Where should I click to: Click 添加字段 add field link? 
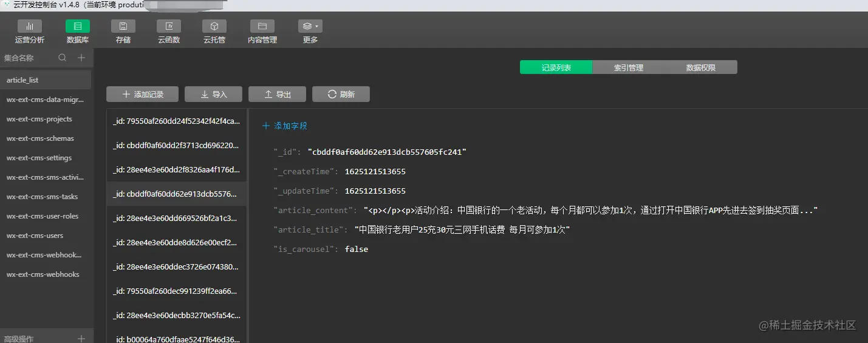[285, 126]
